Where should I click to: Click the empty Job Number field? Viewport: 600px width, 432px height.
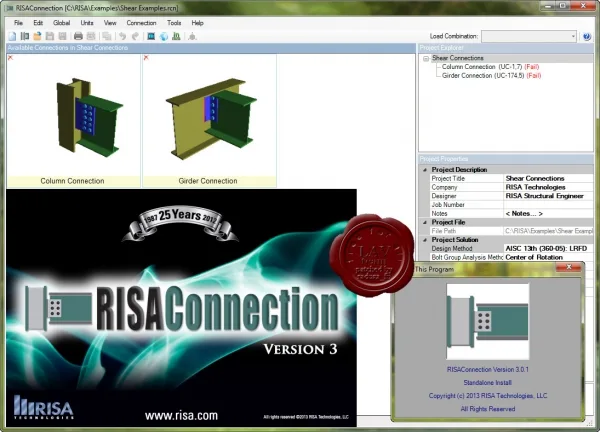point(548,205)
